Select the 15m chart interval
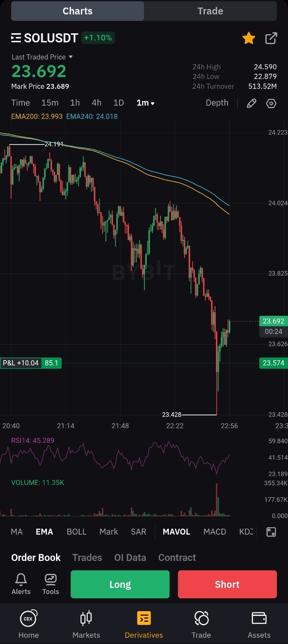288x644 pixels. click(x=50, y=103)
